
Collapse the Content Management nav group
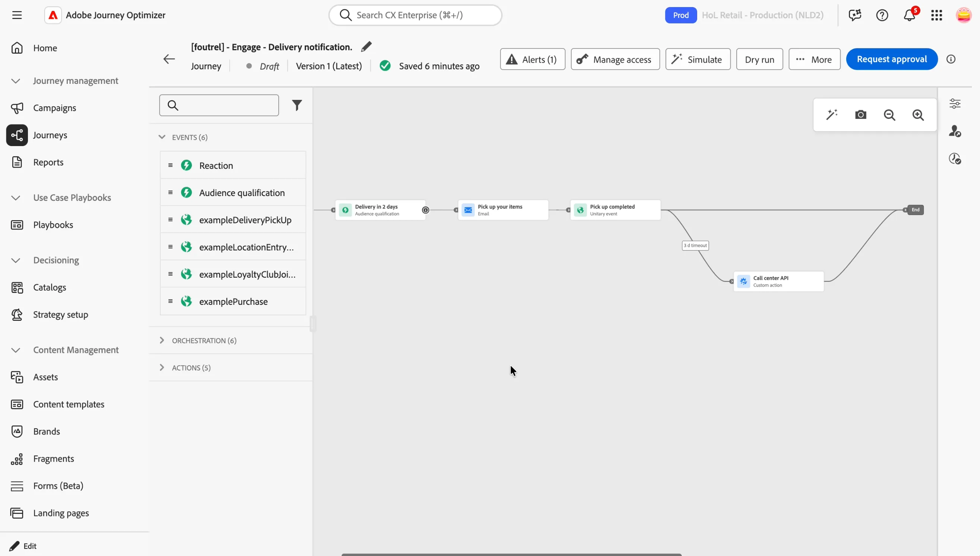[16, 350]
